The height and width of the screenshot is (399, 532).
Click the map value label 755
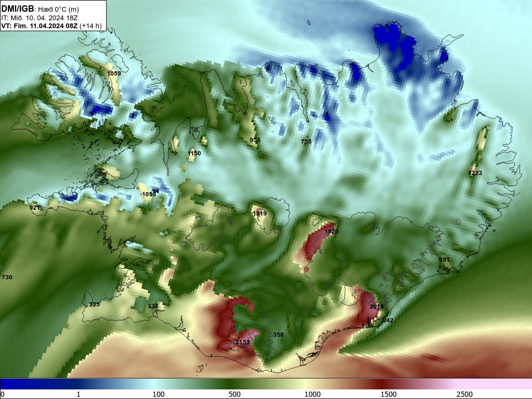pos(306,142)
